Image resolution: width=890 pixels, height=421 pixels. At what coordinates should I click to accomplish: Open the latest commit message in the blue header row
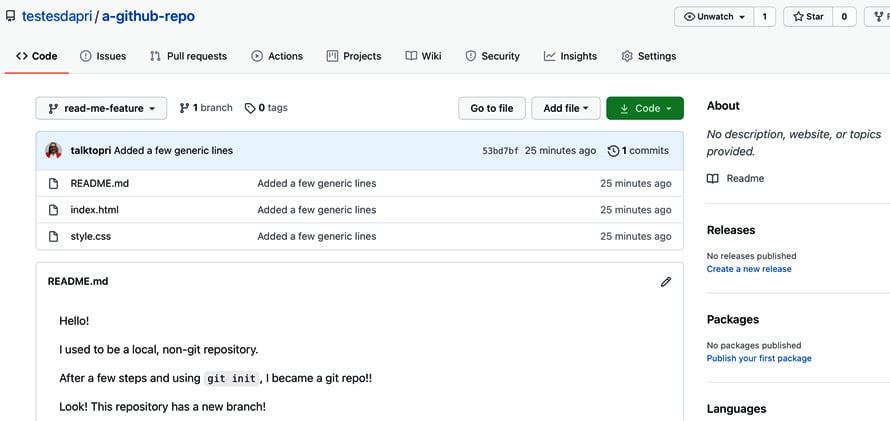[173, 150]
